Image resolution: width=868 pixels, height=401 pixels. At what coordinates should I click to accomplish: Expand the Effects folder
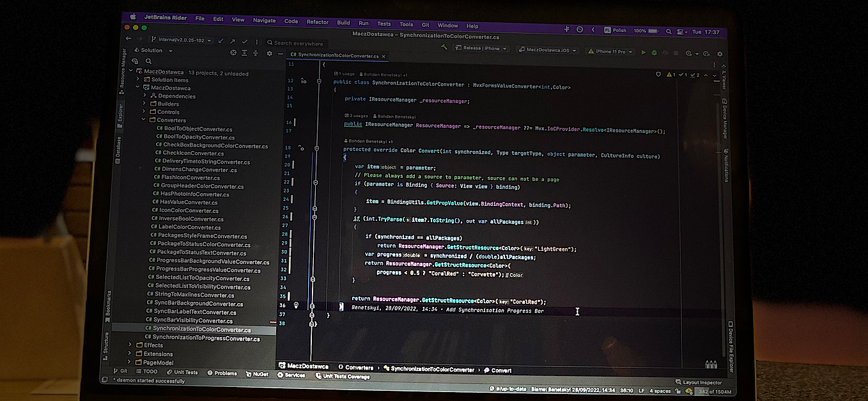(130, 344)
